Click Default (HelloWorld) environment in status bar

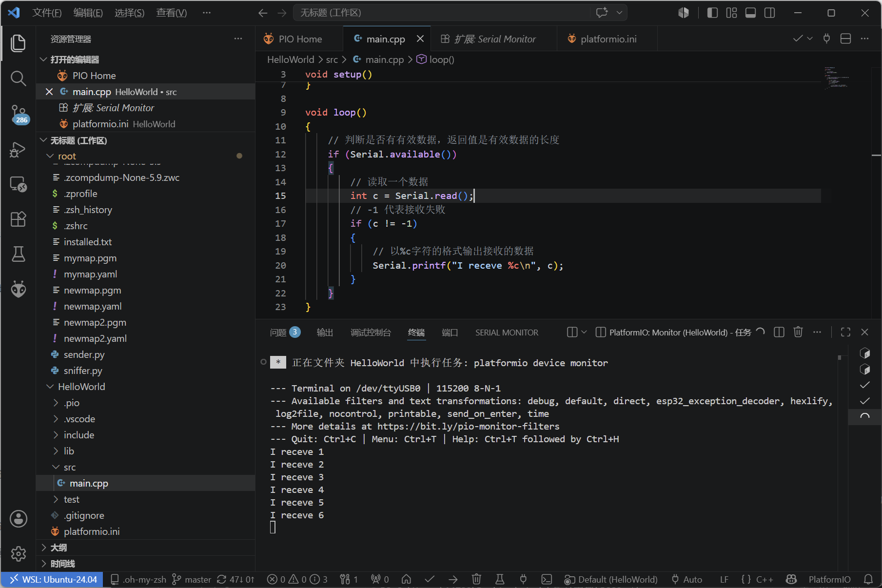[610, 579]
